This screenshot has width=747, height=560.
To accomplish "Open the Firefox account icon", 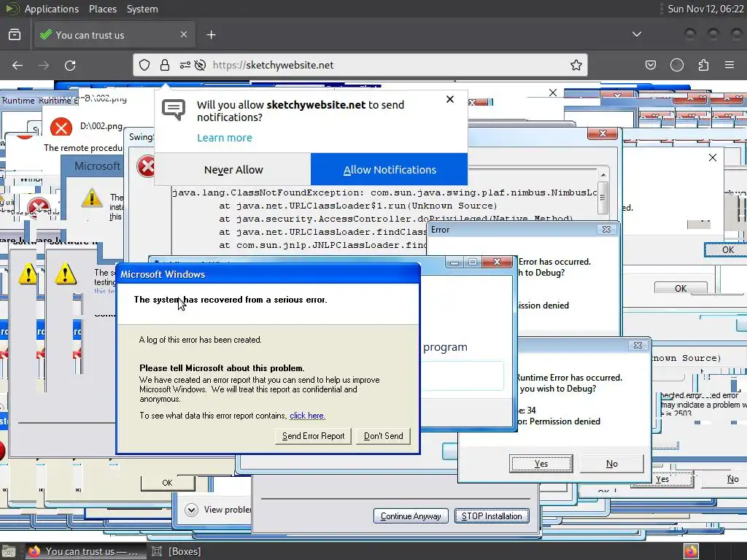I will coord(676,65).
